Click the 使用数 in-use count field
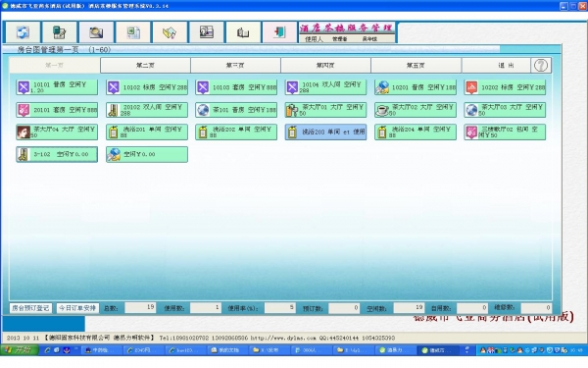Image resolution: width=588 pixels, height=368 pixels. tap(206, 307)
